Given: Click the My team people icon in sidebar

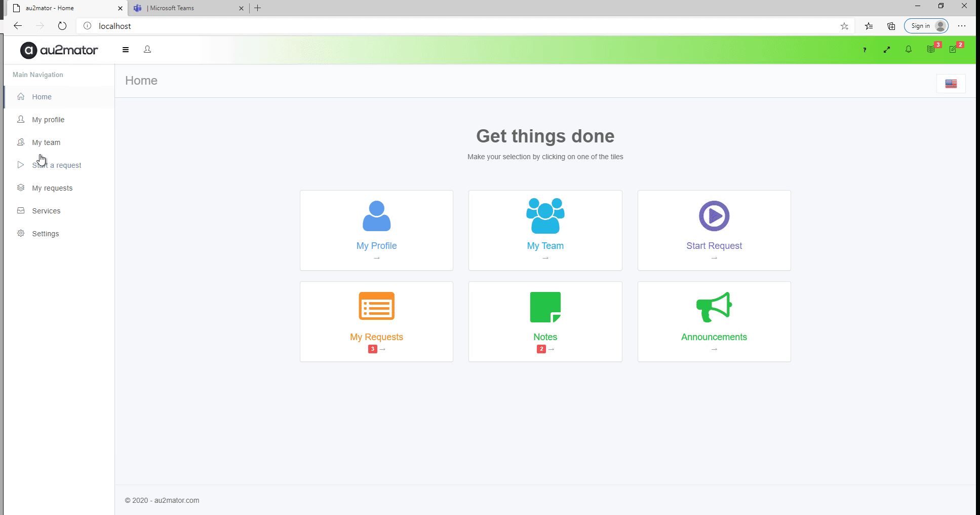Looking at the screenshot, I should (21, 142).
